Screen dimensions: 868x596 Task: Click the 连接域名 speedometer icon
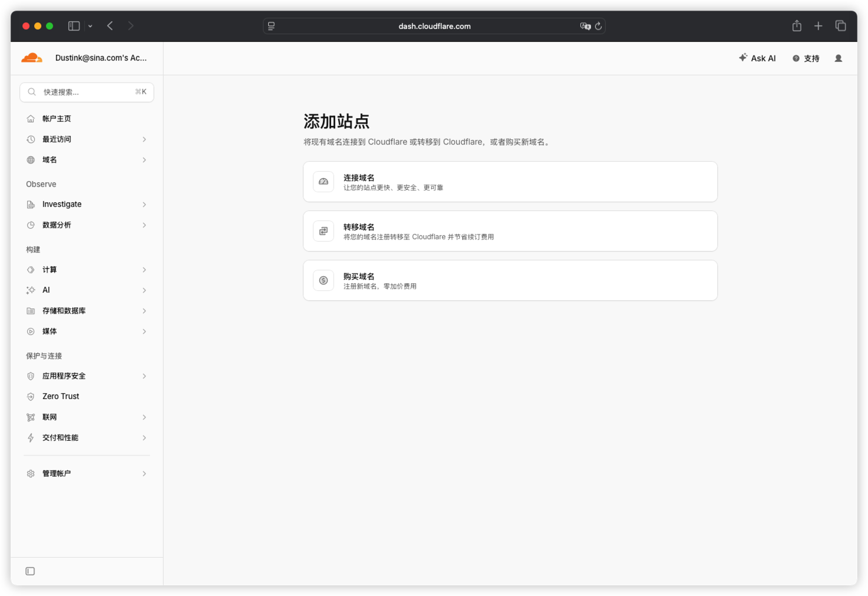pyautogui.click(x=323, y=182)
